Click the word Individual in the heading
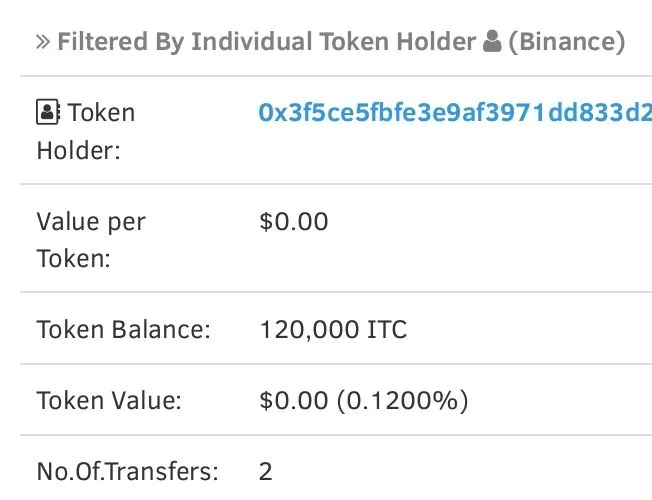The height and width of the screenshot is (500, 652). [x=251, y=42]
